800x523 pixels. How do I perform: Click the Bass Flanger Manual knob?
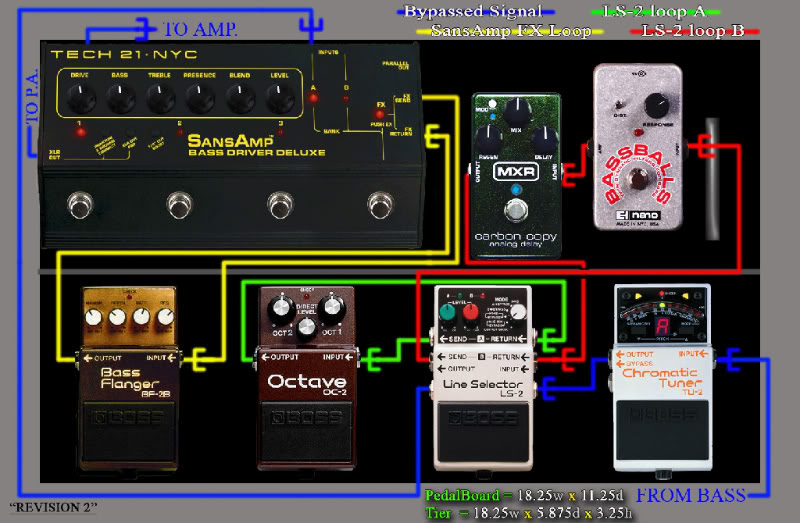[93, 317]
